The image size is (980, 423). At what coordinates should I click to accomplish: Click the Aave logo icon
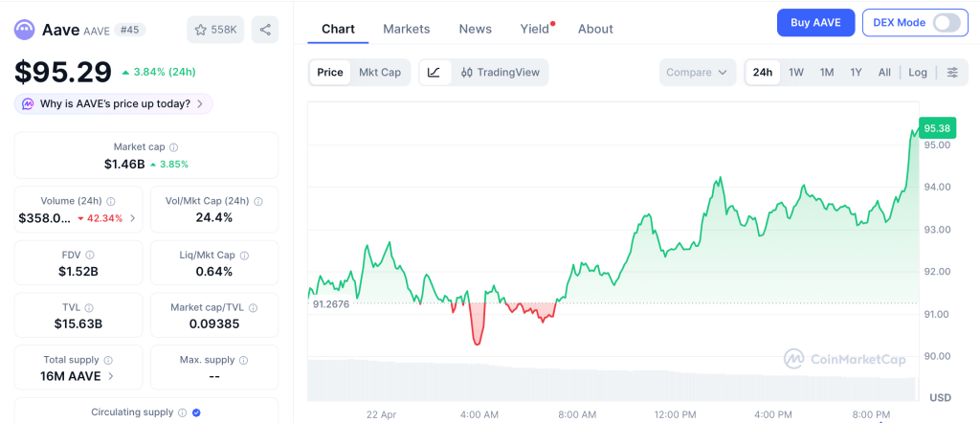[x=25, y=30]
